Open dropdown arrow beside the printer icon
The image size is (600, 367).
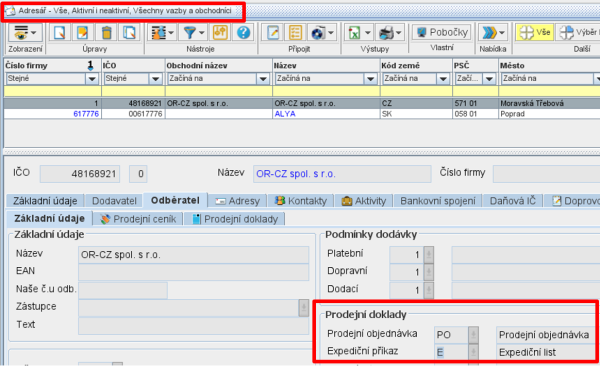point(398,33)
